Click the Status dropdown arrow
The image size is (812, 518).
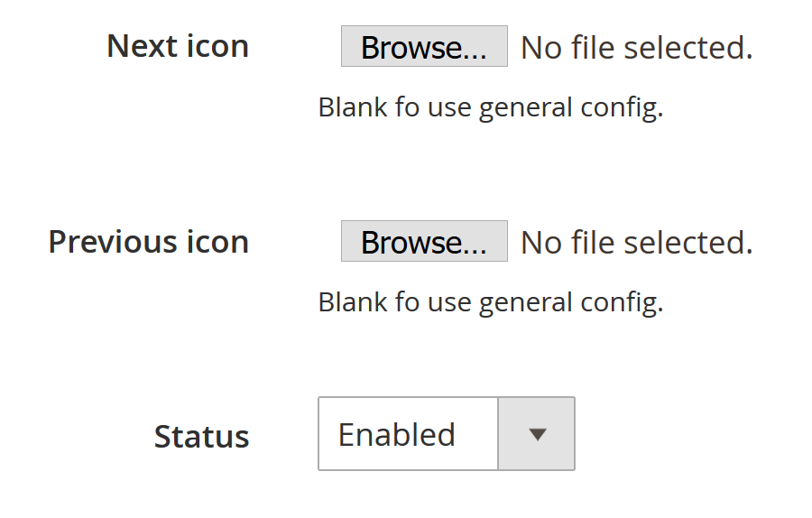tap(537, 434)
